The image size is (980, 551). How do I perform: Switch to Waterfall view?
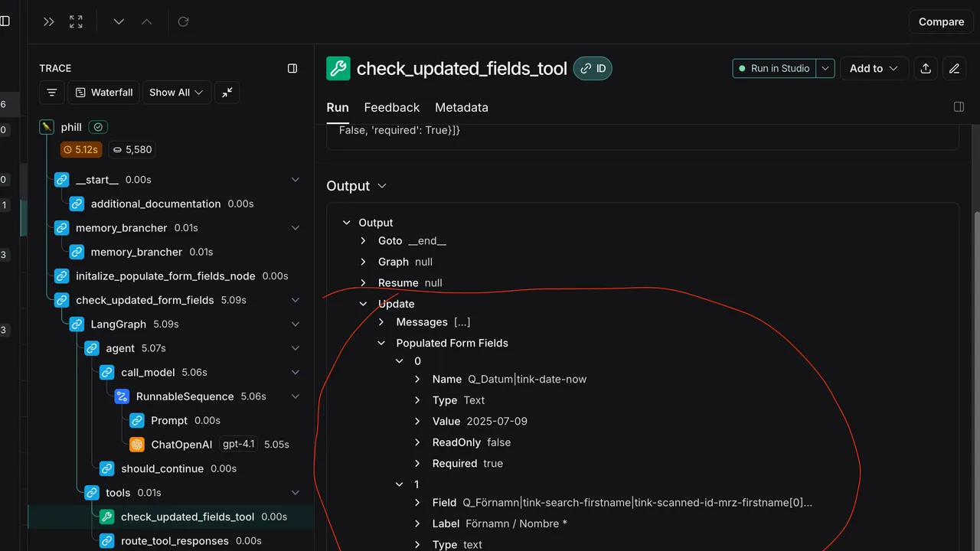pyautogui.click(x=103, y=93)
